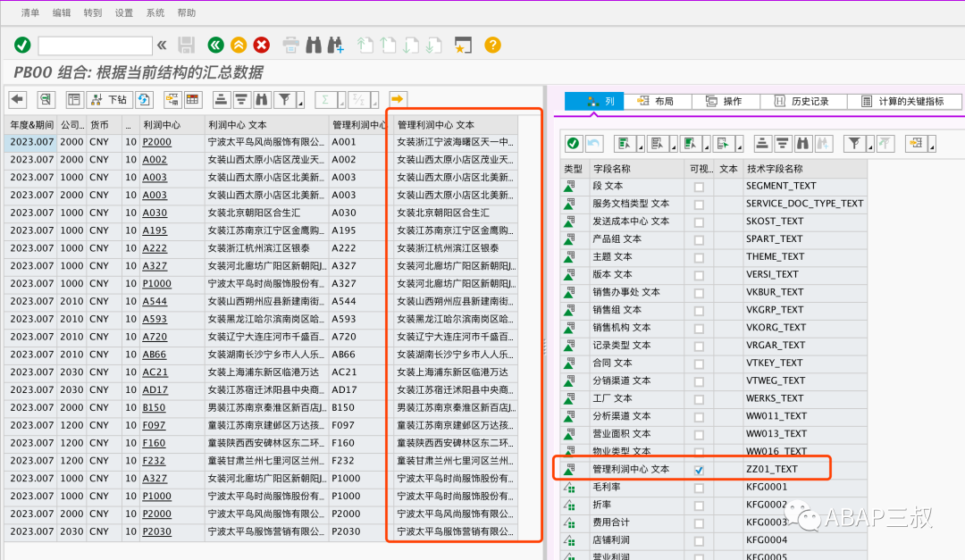The width and height of the screenshot is (965, 560).
Task: Click the filter funnel icon in the report toolbar
Action: click(285, 99)
